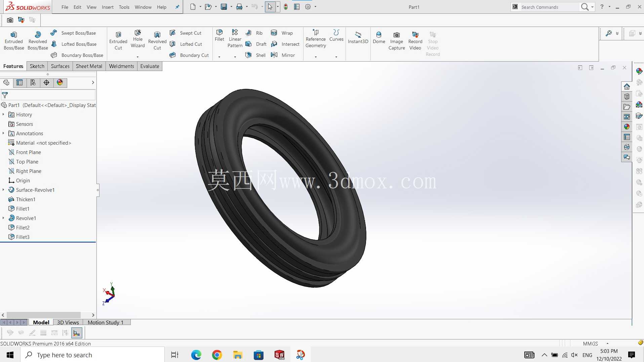
Task: Open the Curves dropdown arrow
Action: pos(336,57)
